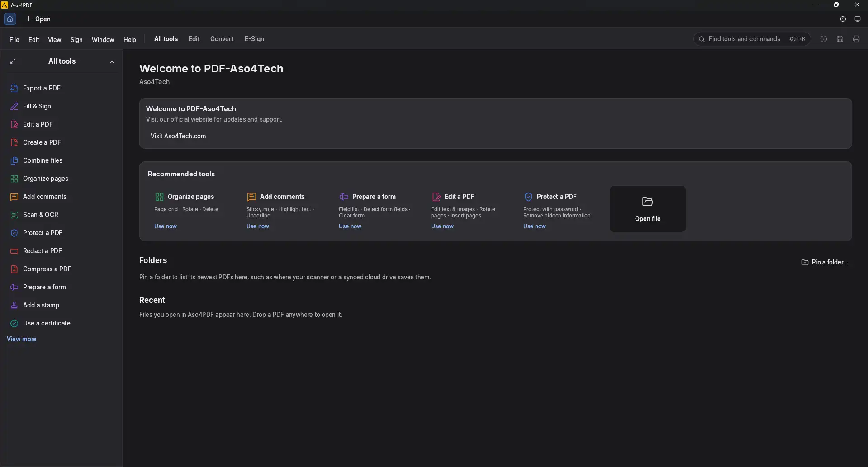Click Use now under Edit a PDF
The width and height of the screenshot is (868, 467).
tap(442, 226)
